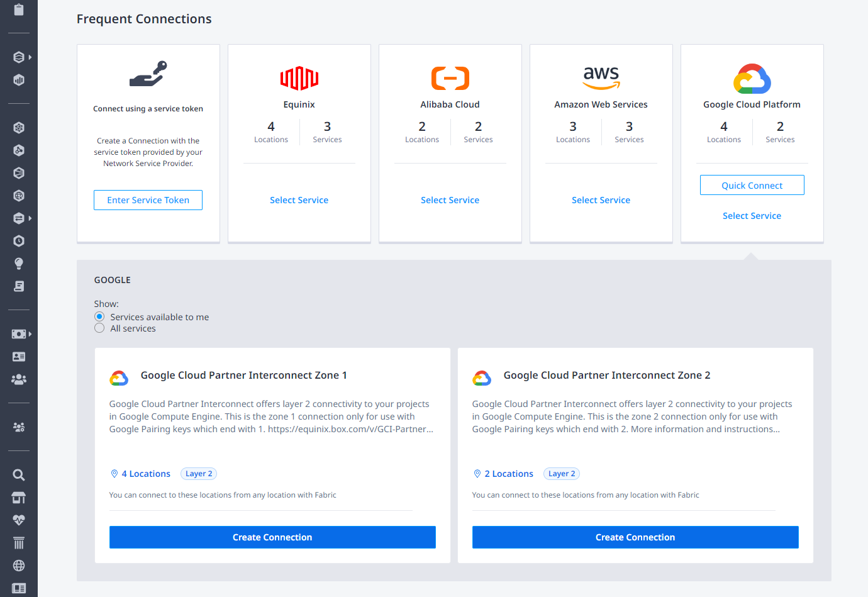Expand money bill sidebar submenu arrow

30,334
